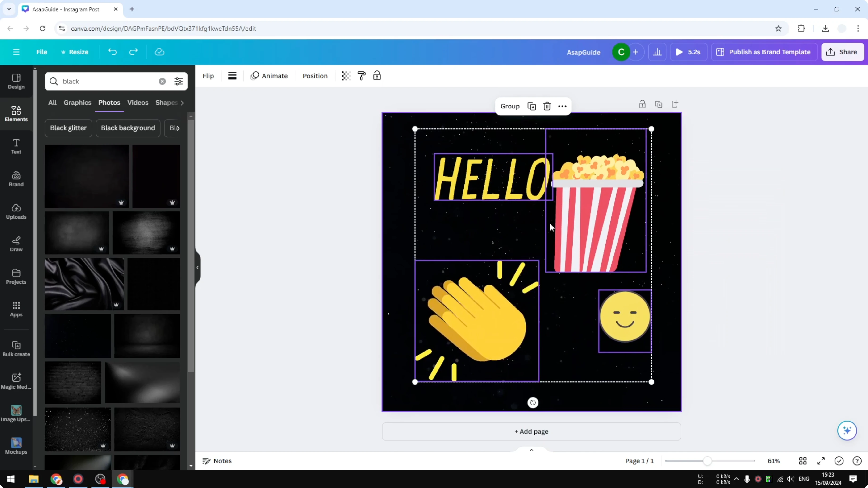Switch to the Graphics tab
The image size is (868, 488).
77,103
